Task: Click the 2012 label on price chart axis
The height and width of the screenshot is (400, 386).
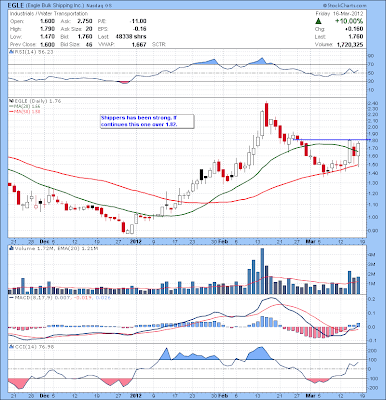Action: 135,241
